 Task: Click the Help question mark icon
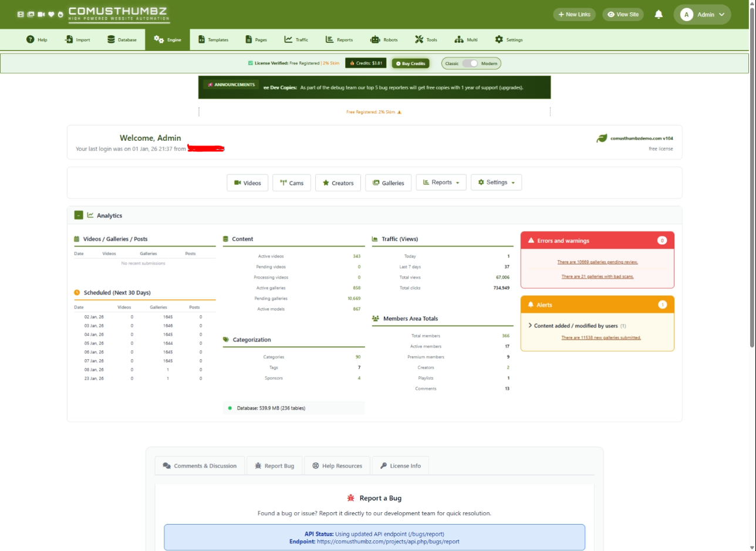[x=30, y=40]
